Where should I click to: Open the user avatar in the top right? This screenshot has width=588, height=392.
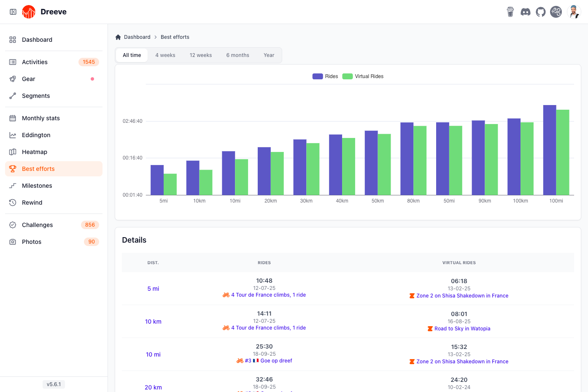point(574,12)
